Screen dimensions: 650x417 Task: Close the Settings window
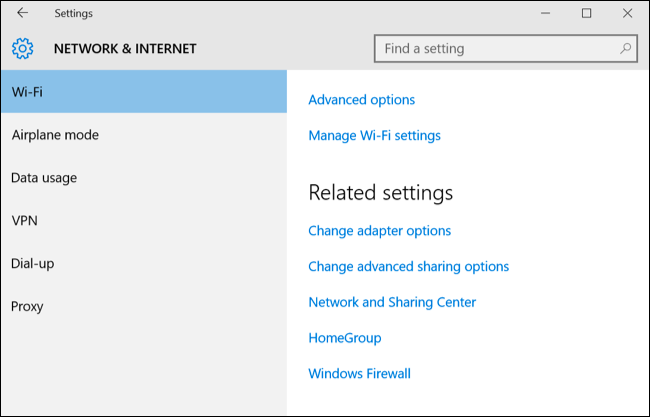[626, 13]
